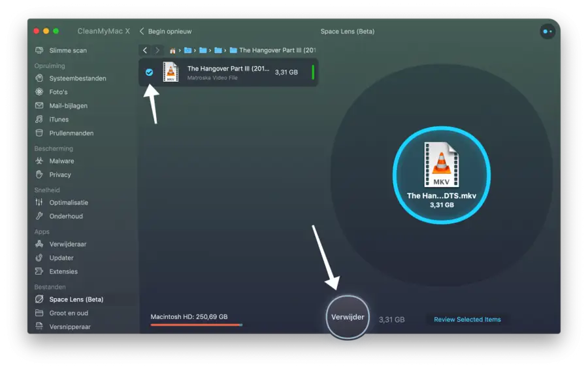
Task: Click the Malware biohazard icon
Action: (39, 161)
